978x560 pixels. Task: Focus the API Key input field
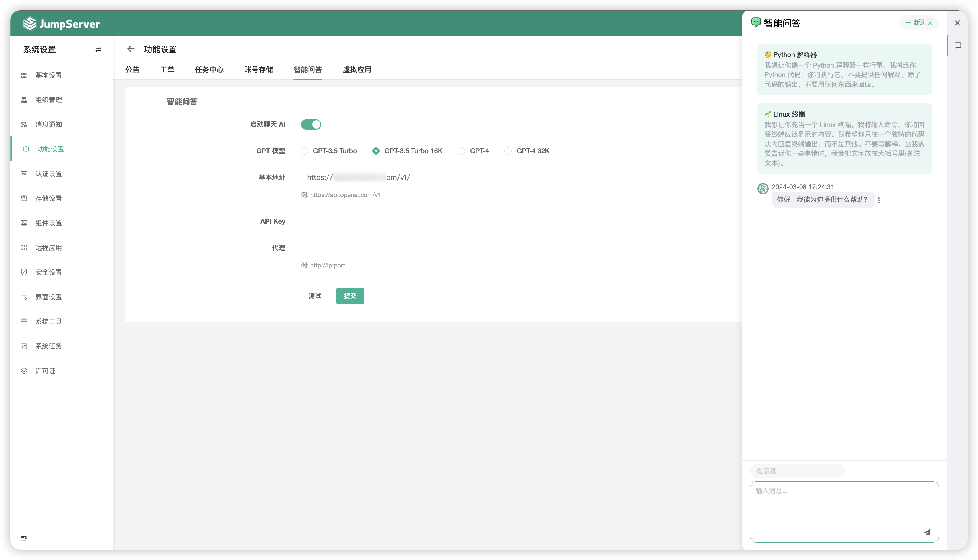click(x=521, y=221)
